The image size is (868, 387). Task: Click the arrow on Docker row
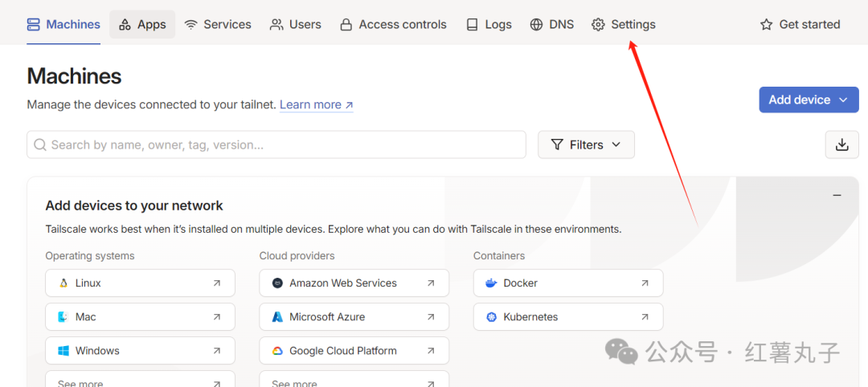click(645, 283)
